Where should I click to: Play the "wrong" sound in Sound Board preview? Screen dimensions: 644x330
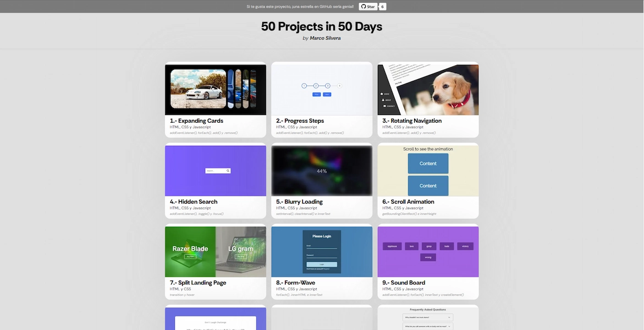428,257
